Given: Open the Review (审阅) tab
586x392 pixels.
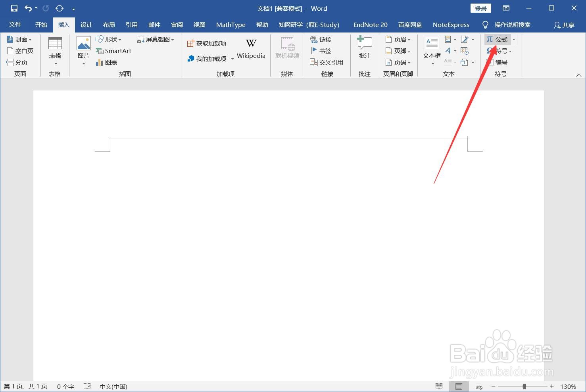Looking at the screenshot, I should [177, 25].
